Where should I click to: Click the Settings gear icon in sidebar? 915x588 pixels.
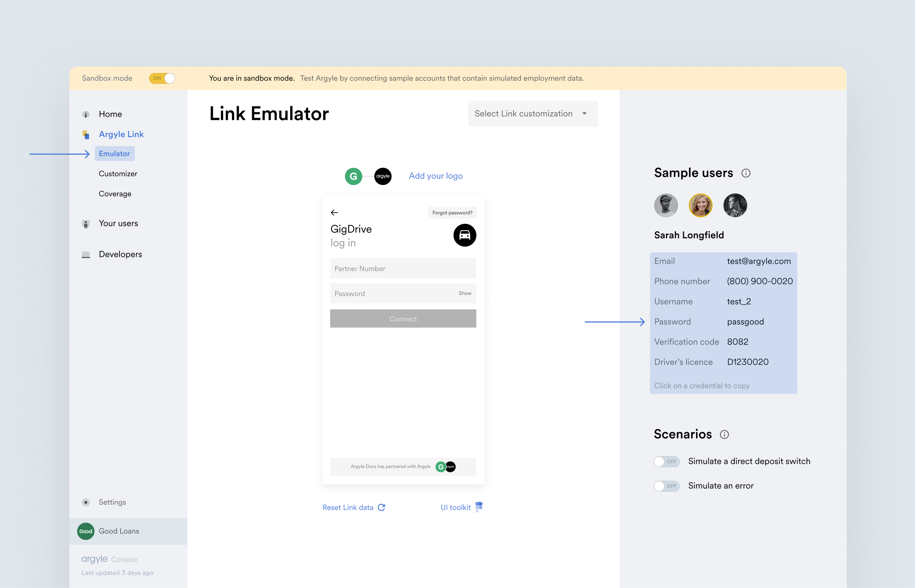tap(86, 502)
